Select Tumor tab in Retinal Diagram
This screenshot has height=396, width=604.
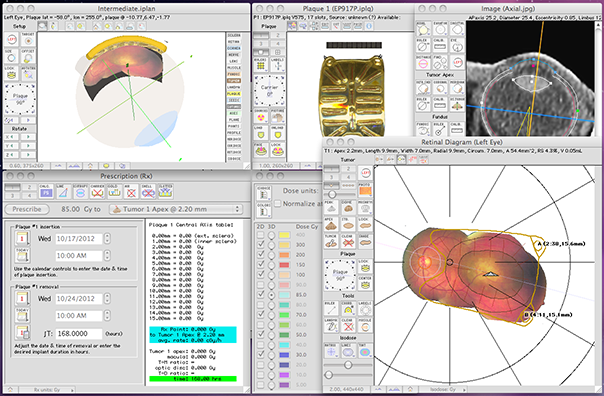347,159
